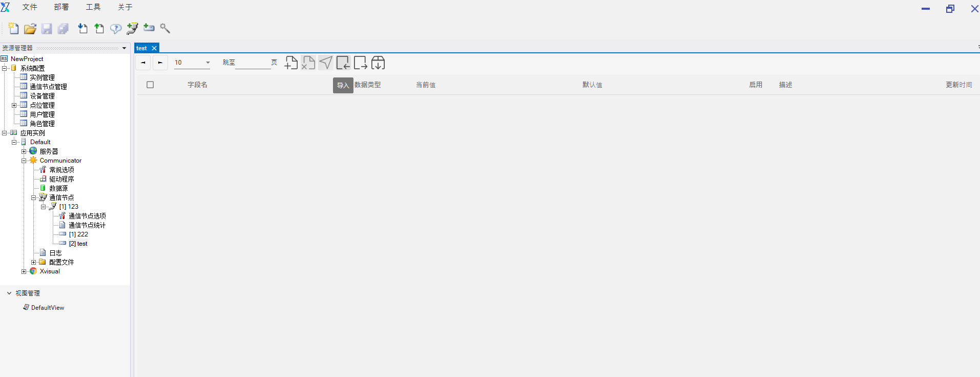Expand the 配置文件 tree node
Screen dimensions: 980x377
click(x=33, y=262)
